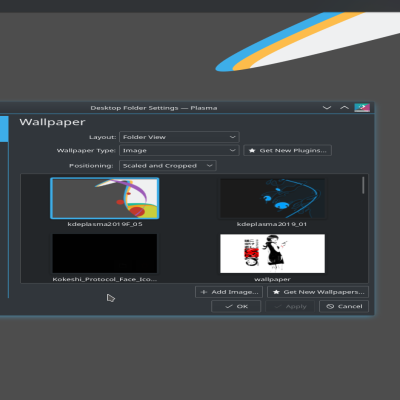Screen dimensions: 400x400
Task: Select the highlighted blue sidebar category tab
Action: coord(4,129)
